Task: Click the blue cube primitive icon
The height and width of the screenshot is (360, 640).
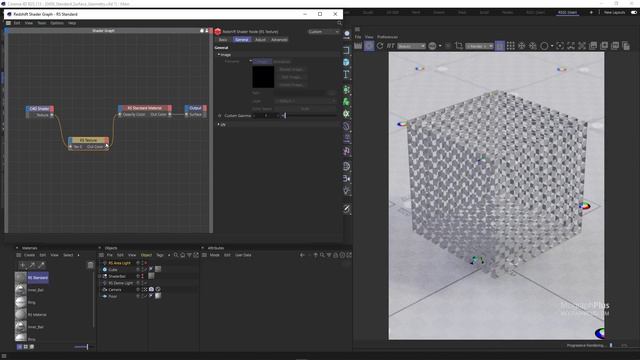Action: tap(347, 62)
